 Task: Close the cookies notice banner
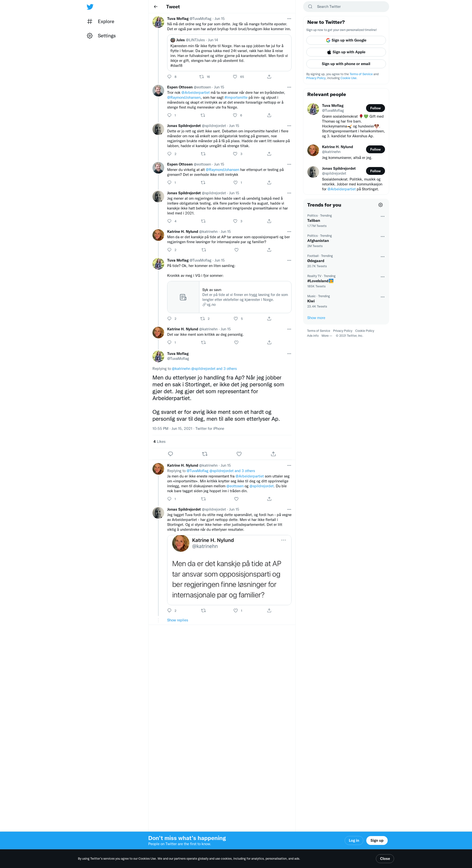click(385, 858)
